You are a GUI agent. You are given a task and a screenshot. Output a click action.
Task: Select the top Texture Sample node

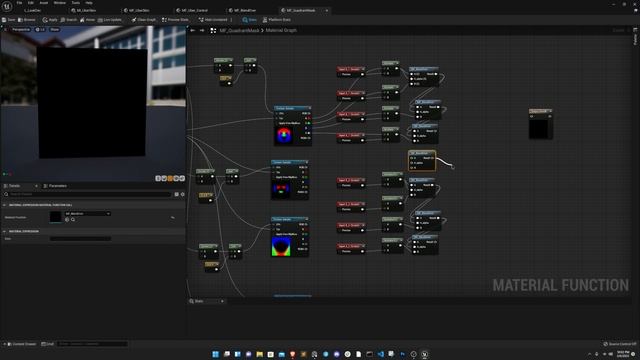pos(293,126)
